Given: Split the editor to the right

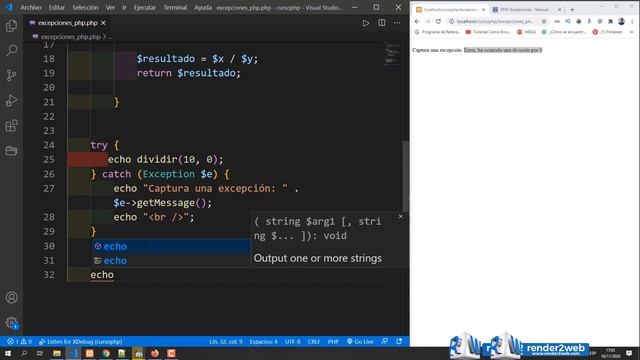Looking at the screenshot, I should click(x=382, y=23).
